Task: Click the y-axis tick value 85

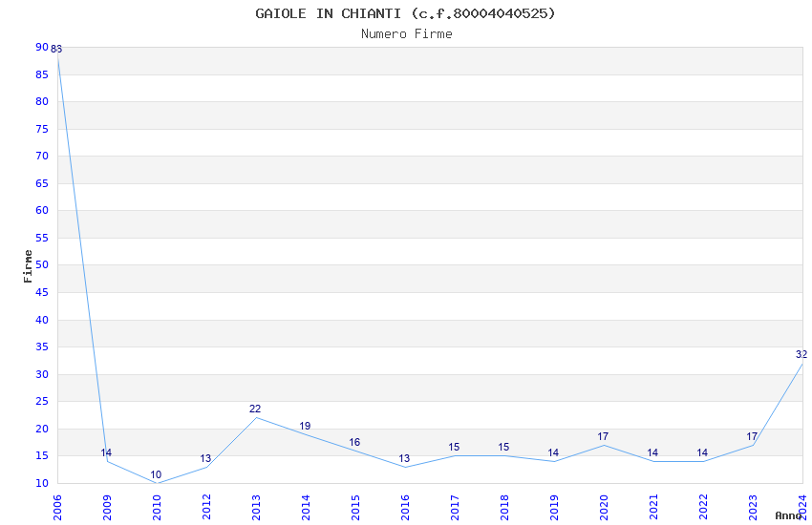Action: click(x=42, y=74)
